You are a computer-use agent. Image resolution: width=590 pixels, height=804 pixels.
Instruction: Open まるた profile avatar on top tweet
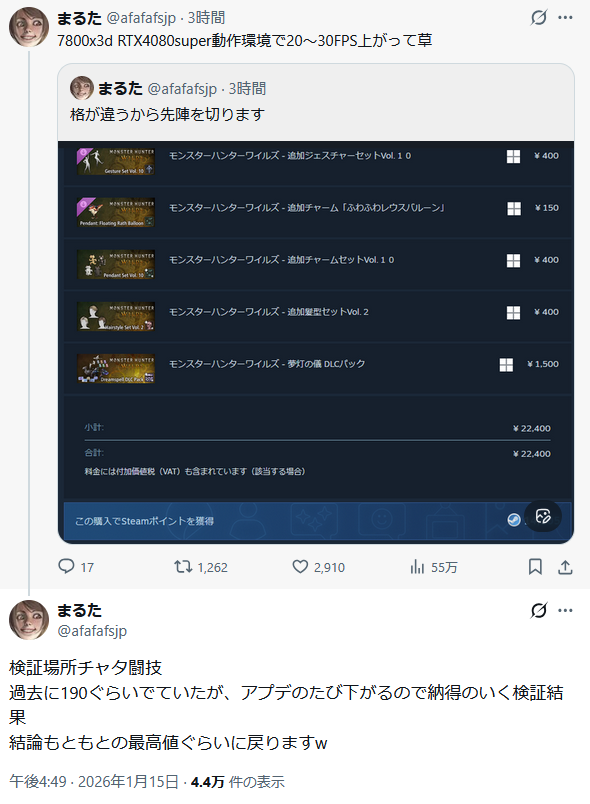point(29,27)
